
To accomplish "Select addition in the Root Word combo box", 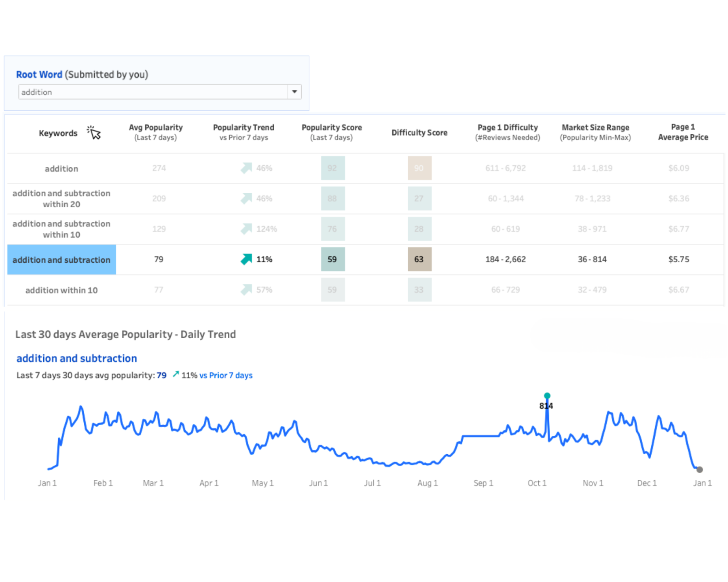I will [x=154, y=92].
